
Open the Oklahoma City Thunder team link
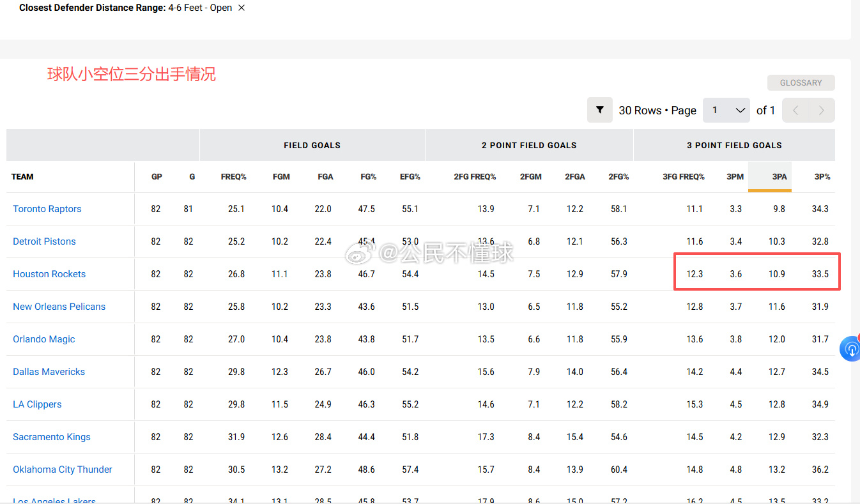pos(63,470)
